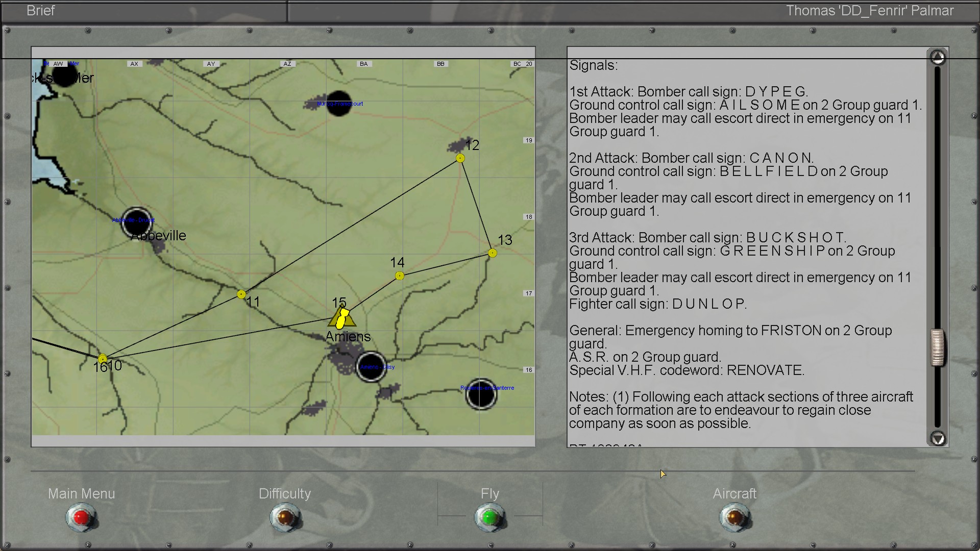The height and width of the screenshot is (551, 980).
Task: Click waypoint 13 on the route
Action: tap(493, 253)
